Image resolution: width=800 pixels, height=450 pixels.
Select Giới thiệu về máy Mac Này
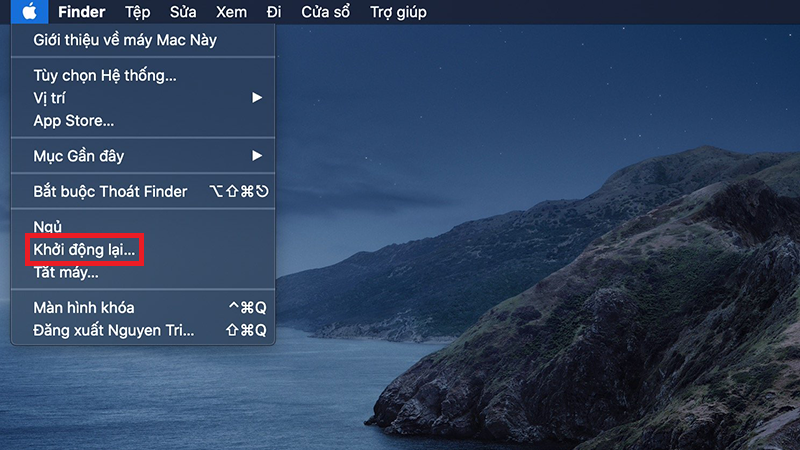point(125,40)
